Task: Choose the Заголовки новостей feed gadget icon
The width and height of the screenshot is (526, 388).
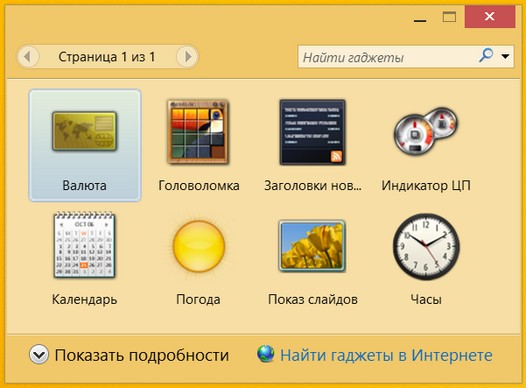Action: tap(312, 132)
